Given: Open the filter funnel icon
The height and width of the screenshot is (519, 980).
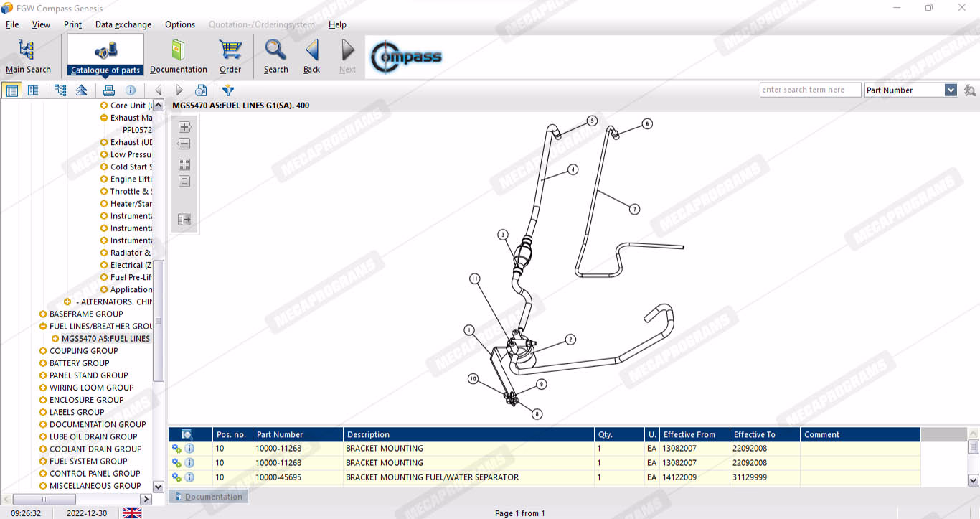Looking at the screenshot, I should tap(228, 90).
